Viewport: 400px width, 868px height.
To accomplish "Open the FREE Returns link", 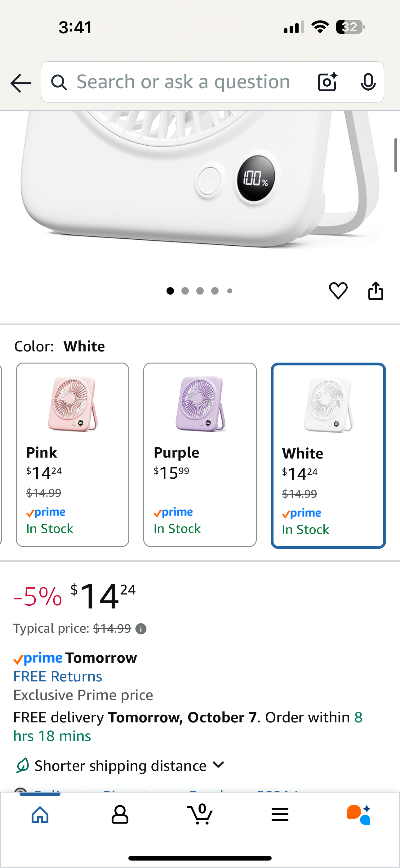I will click(x=58, y=676).
